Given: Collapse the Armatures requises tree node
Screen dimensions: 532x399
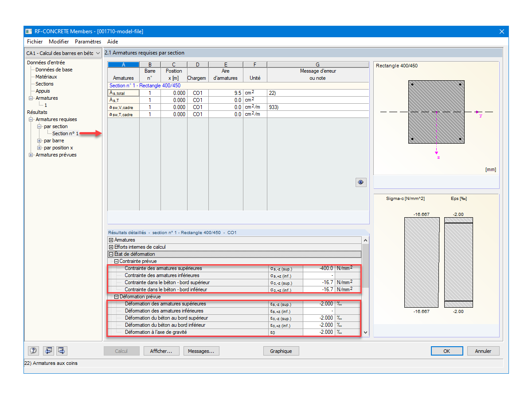Looking at the screenshot, I should (x=31, y=119).
